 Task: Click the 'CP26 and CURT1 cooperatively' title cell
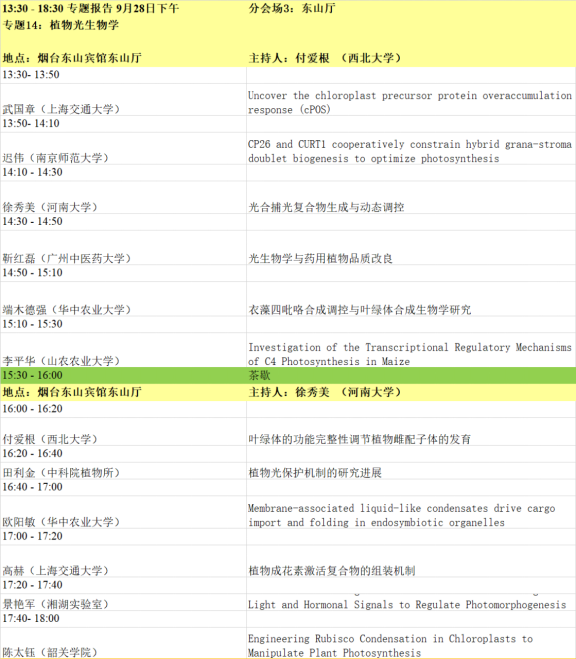(410, 148)
